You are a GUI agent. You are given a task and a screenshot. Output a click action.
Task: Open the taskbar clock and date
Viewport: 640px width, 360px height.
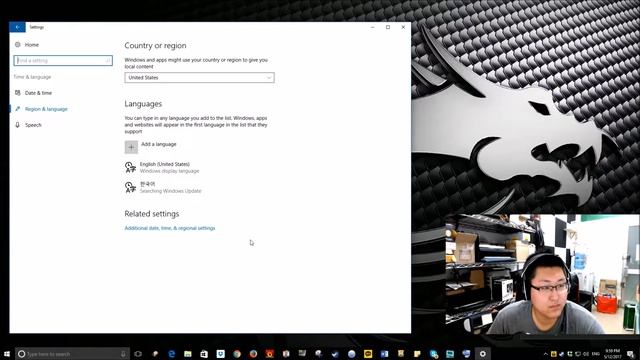click(612, 354)
